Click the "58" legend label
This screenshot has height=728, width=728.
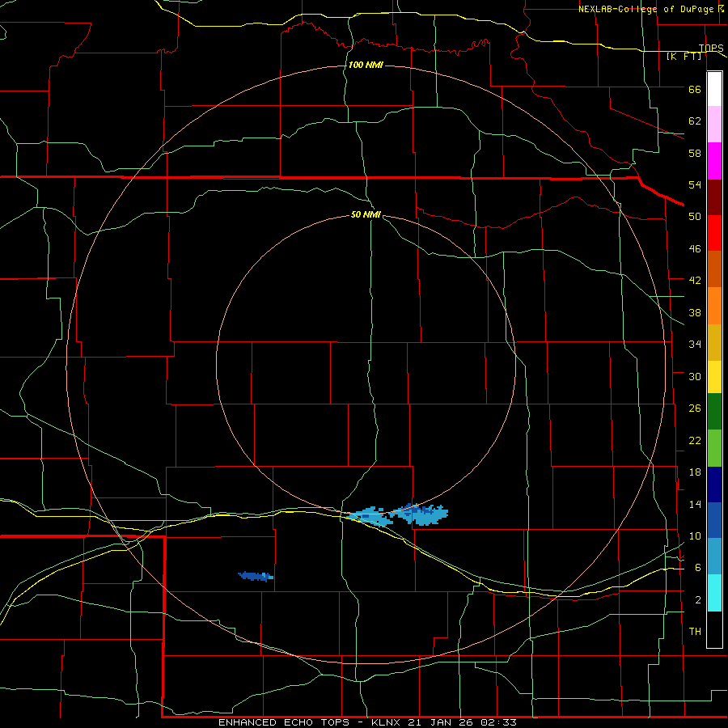pyautogui.click(x=695, y=153)
